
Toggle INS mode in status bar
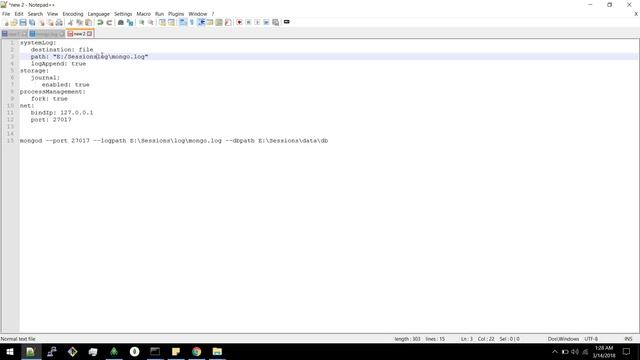point(628,339)
